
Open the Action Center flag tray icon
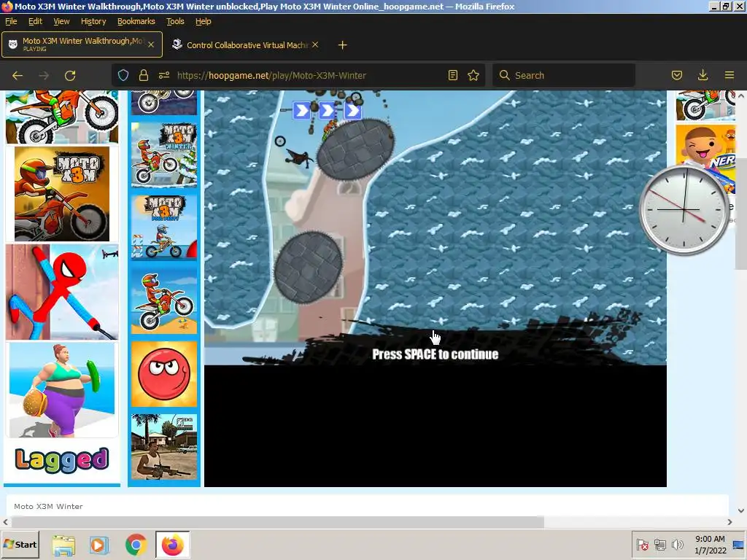(x=643, y=545)
